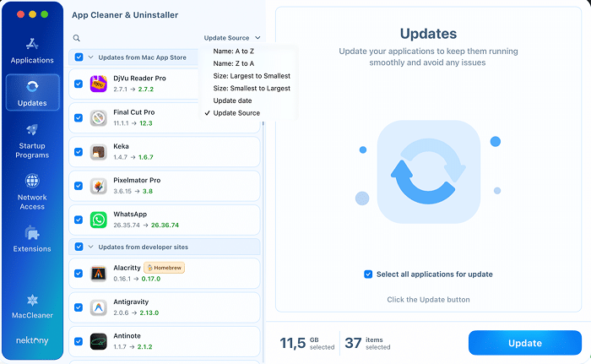Click the Keka app icon
The width and height of the screenshot is (591, 364).
[99, 152]
